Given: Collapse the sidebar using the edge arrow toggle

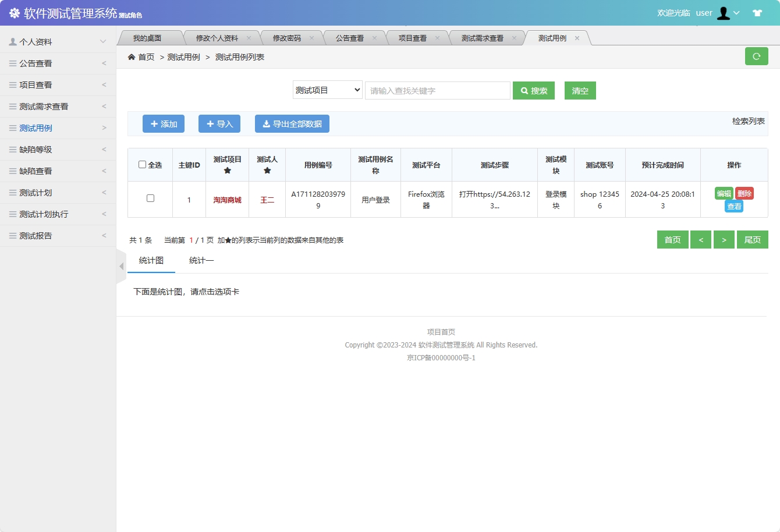Looking at the screenshot, I should point(120,266).
